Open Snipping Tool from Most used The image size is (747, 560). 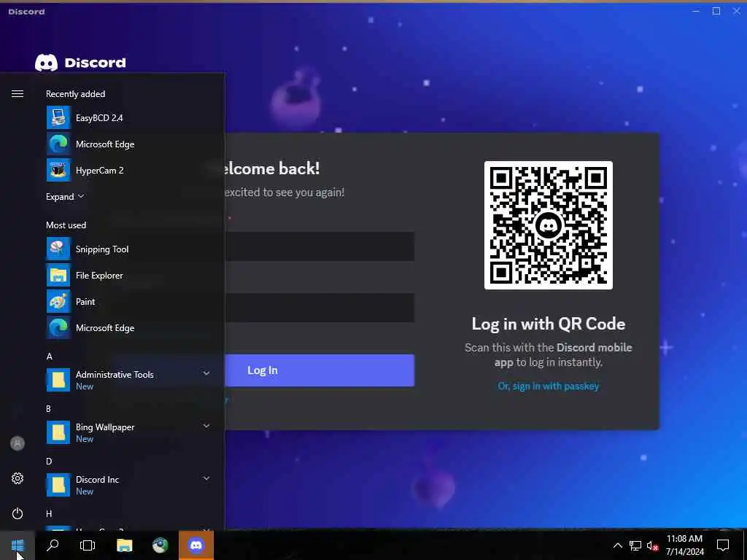[128, 249]
